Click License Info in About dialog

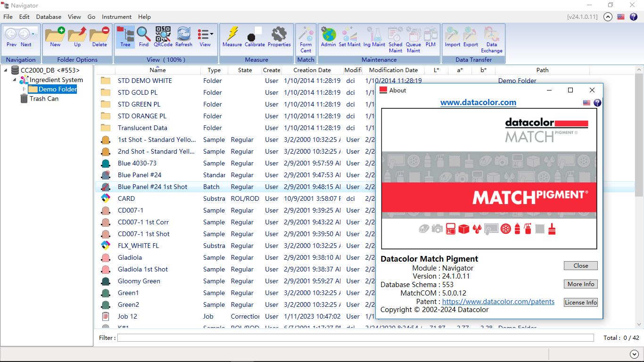coord(581,302)
